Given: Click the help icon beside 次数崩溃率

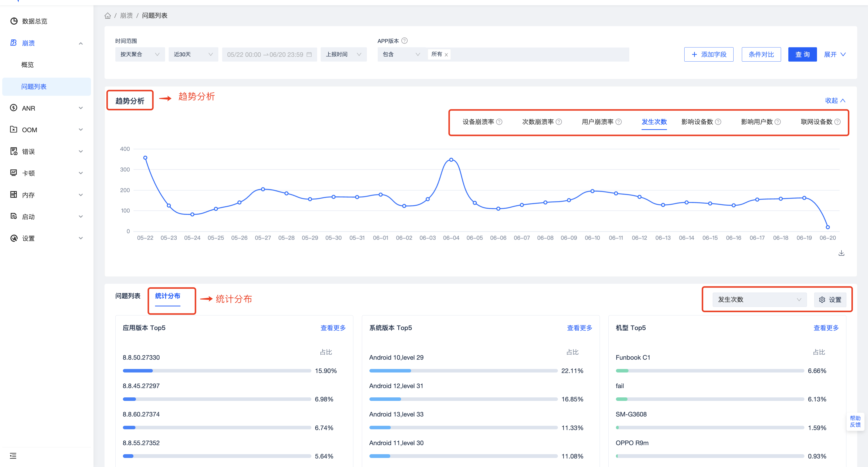Looking at the screenshot, I should 559,122.
